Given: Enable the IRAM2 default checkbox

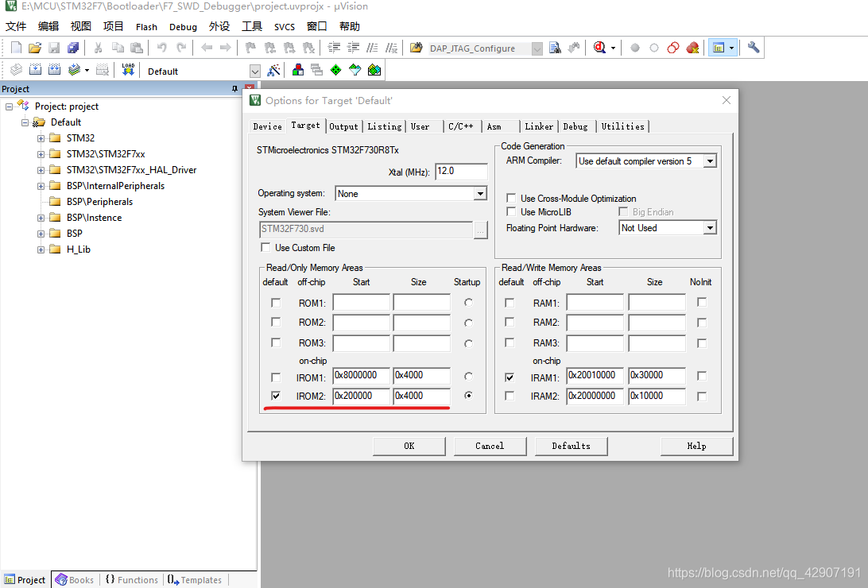Looking at the screenshot, I should (510, 396).
